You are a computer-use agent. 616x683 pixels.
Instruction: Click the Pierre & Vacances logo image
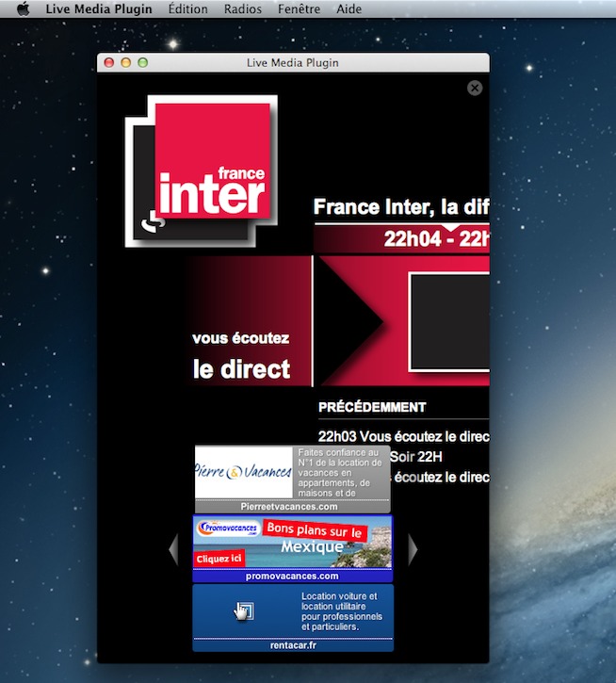click(244, 473)
